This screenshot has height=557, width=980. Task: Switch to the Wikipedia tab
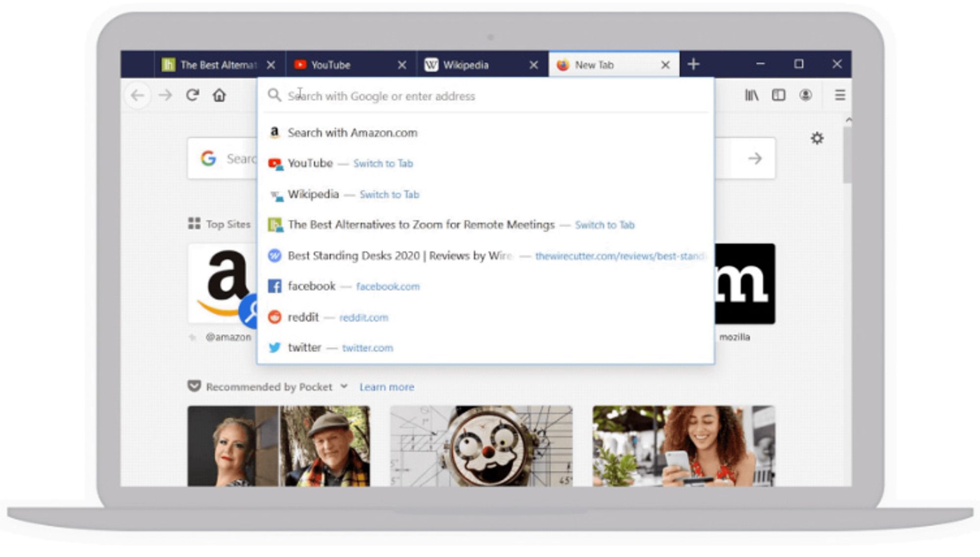pyautogui.click(x=483, y=65)
